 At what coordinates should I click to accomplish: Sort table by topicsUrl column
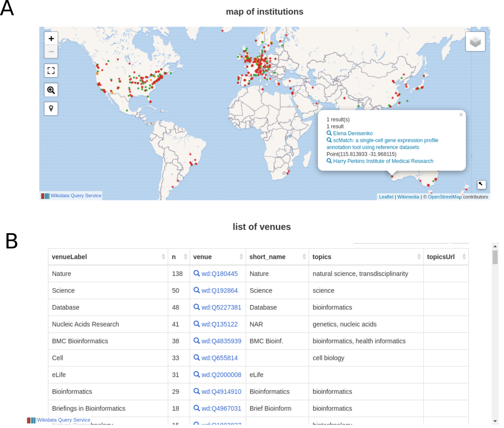tap(446, 257)
